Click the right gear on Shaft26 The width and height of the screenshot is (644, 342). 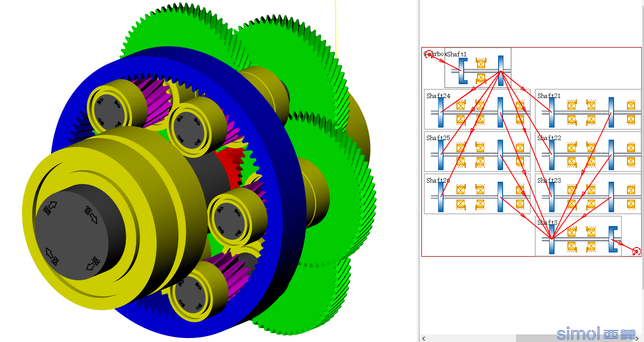[x=500, y=197]
